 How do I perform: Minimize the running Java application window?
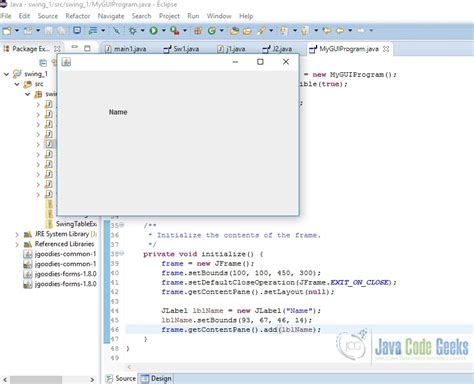coord(235,62)
